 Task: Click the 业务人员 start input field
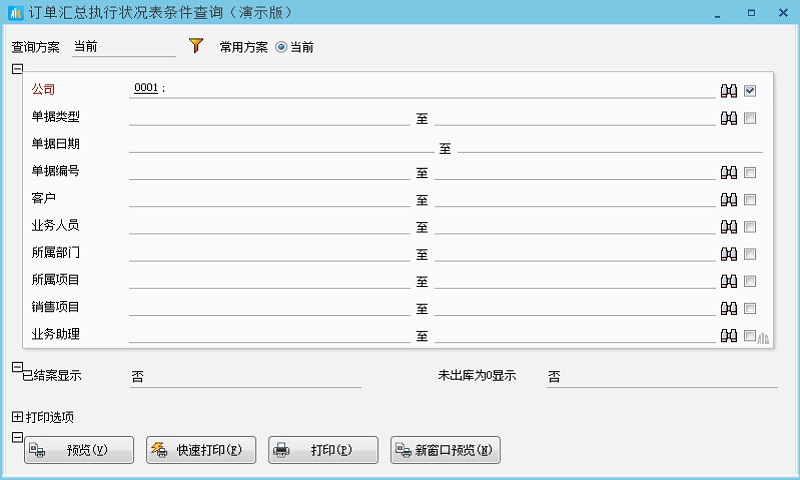(x=269, y=226)
